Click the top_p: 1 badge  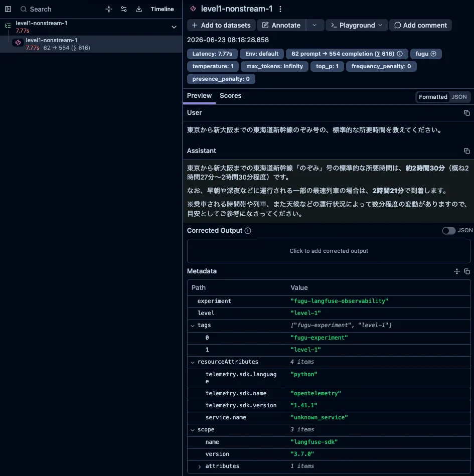[327, 66]
